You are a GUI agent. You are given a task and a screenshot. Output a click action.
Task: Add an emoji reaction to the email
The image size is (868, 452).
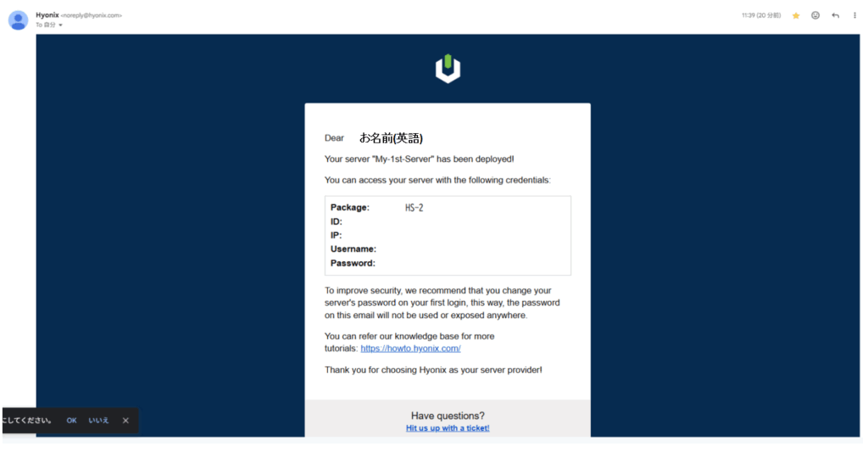[x=815, y=15]
